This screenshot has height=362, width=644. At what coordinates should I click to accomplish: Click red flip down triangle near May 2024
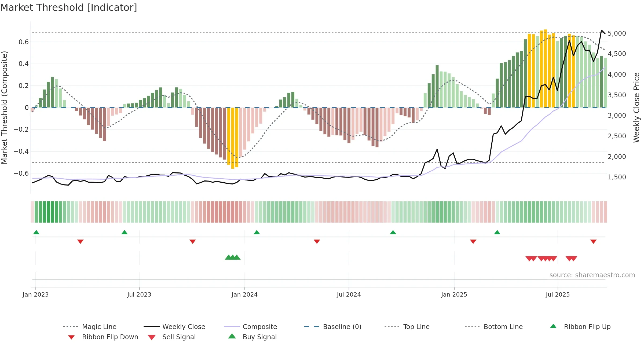[x=317, y=242]
